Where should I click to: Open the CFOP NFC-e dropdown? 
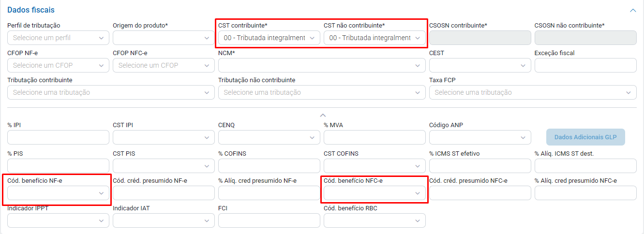(x=164, y=65)
